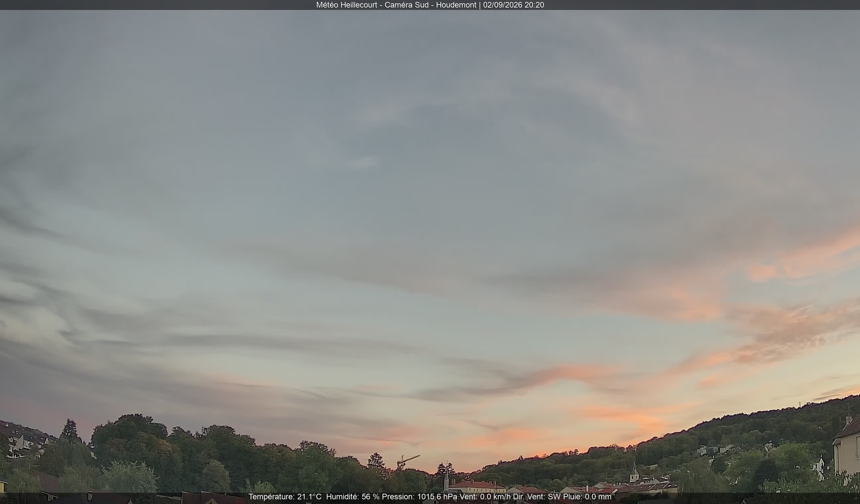
Task: Click the yellow construction crane on horizon
Action: pos(407,462)
